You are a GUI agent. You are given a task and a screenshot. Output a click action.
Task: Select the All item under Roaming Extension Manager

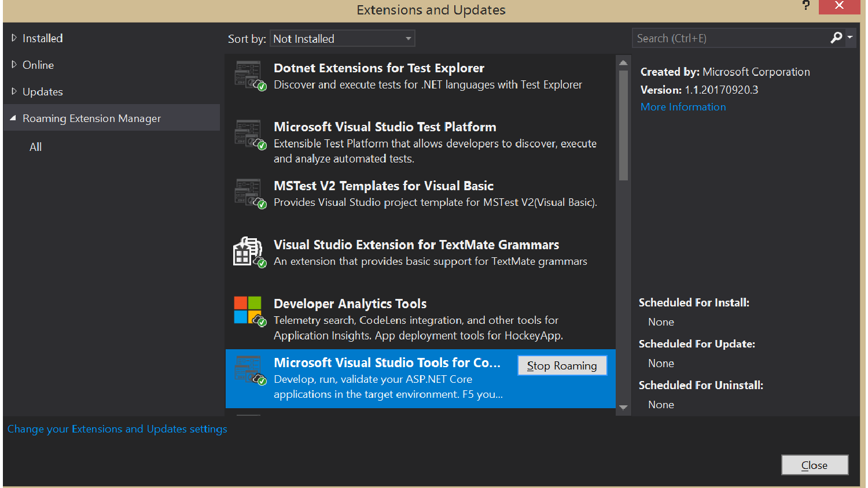click(x=36, y=147)
